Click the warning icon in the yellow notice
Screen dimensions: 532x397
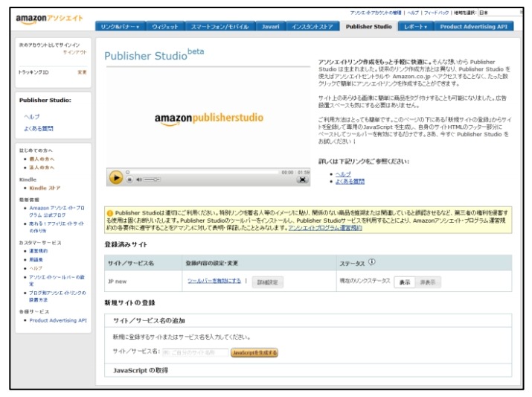pyautogui.click(x=110, y=213)
